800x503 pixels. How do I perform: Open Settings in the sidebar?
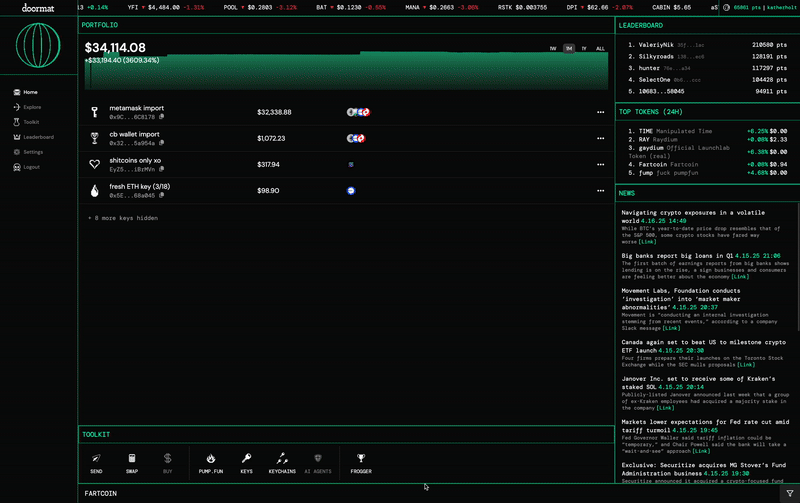(28, 152)
